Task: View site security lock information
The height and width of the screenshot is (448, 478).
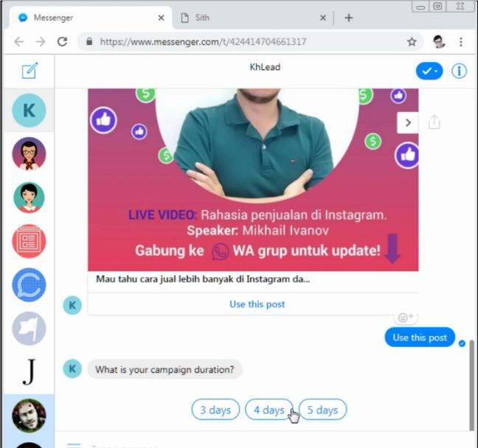Action: click(x=89, y=41)
